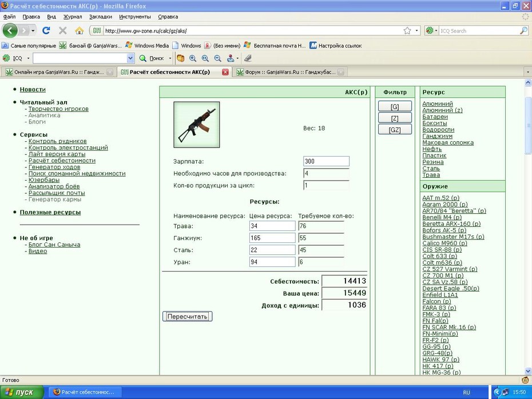Click the stop loading X icon
This screenshot has width=532, height=399.
(63, 31)
